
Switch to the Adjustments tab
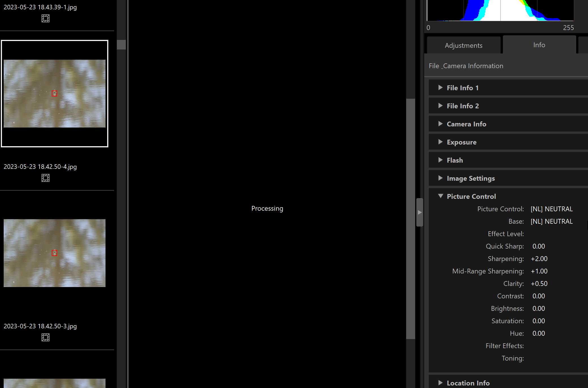464,45
